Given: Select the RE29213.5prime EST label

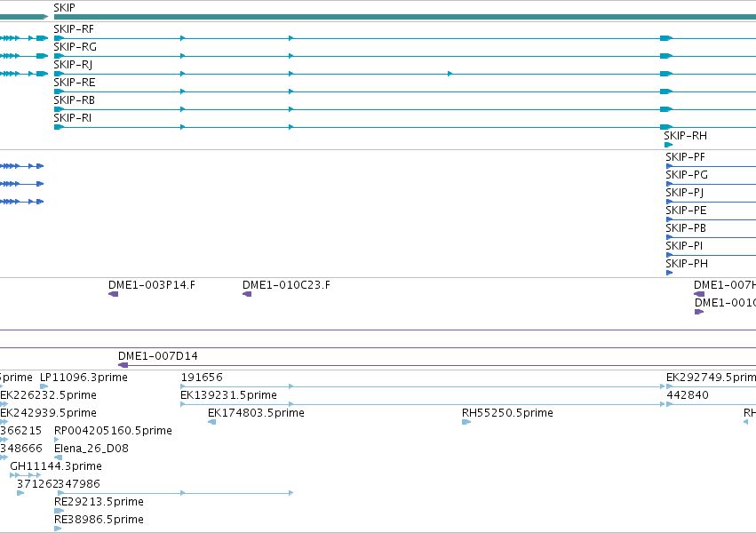Looking at the screenshot, I should 99,502.
